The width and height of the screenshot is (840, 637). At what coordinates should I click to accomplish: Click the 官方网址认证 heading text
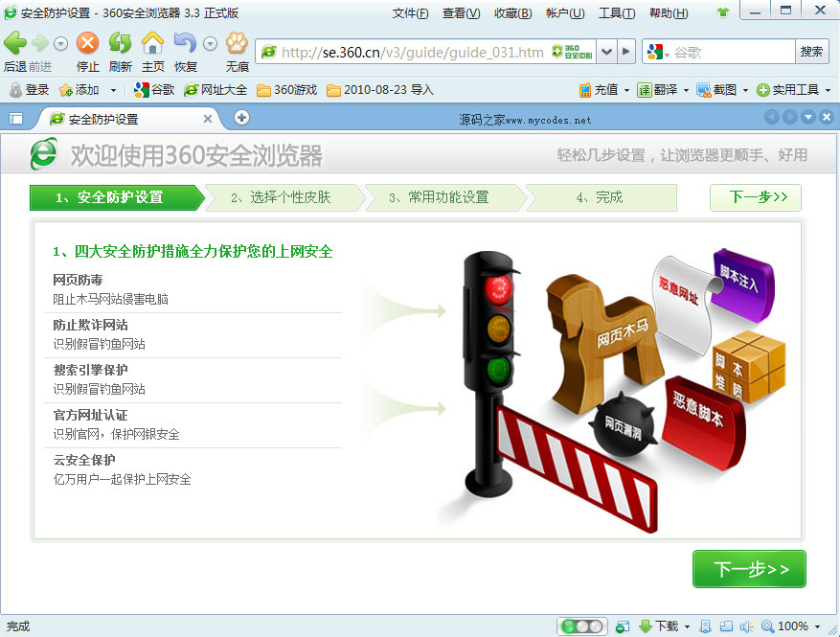pyautogui.click(x=91, y=415)
